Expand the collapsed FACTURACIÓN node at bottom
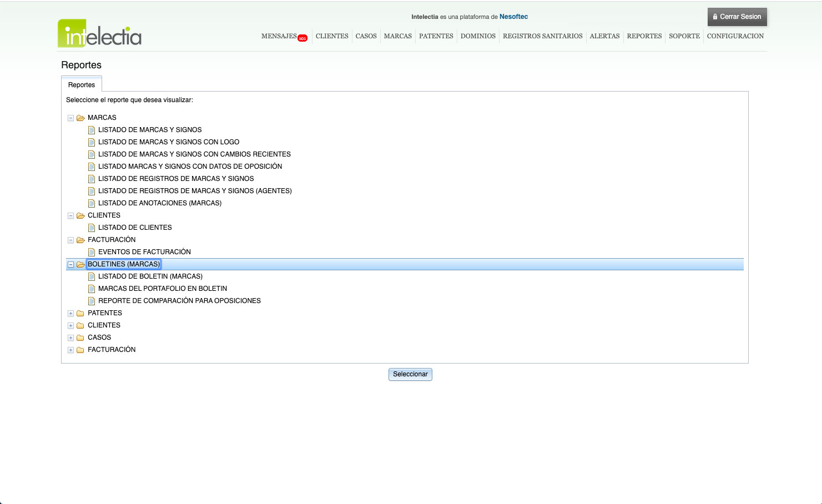822x504 pixels. click(x=70, y=350)
